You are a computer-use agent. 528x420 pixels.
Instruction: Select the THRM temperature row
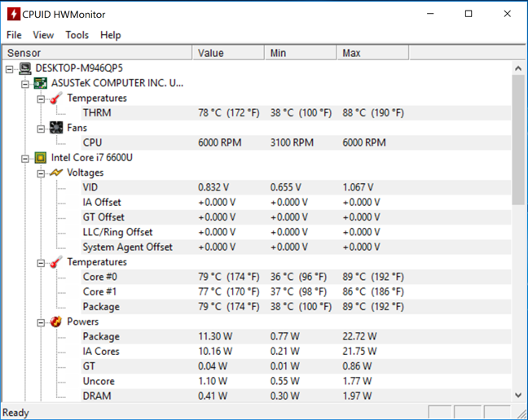tap(296, 113)
